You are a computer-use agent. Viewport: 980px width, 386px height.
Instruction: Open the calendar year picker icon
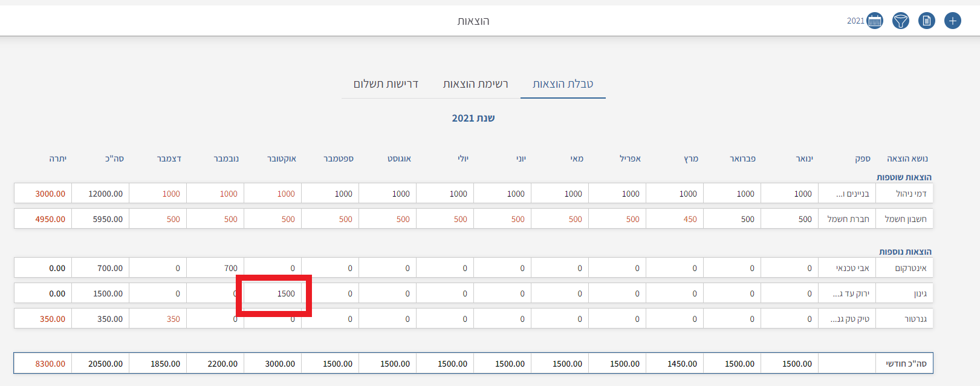pyautogui.click(x=874, y=21)
